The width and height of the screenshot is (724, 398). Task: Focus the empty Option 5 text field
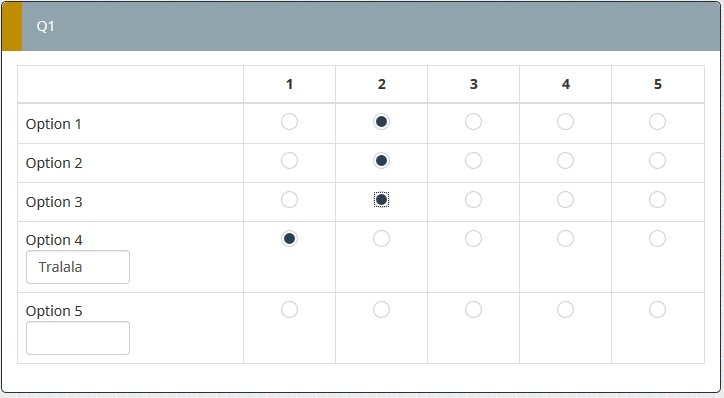(78, 338)
